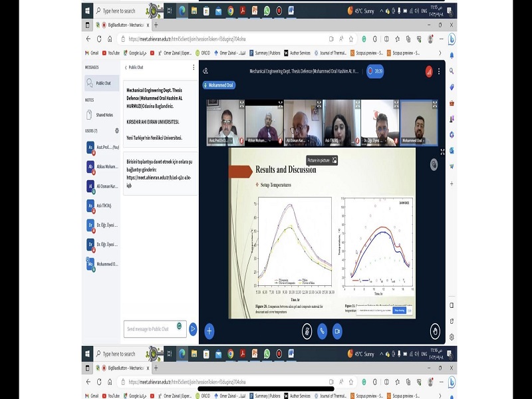Open the BigBlueButton actions plus button

(x=209, y=331)
